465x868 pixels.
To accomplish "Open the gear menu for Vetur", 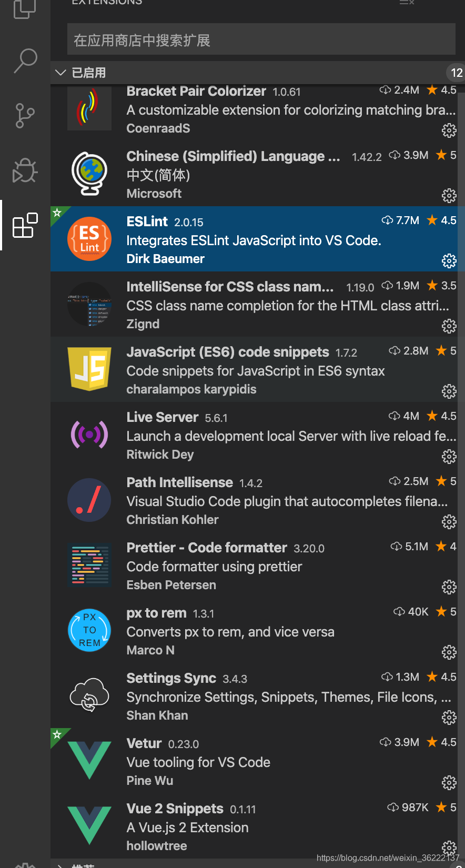I will click(x=449, y=783).
